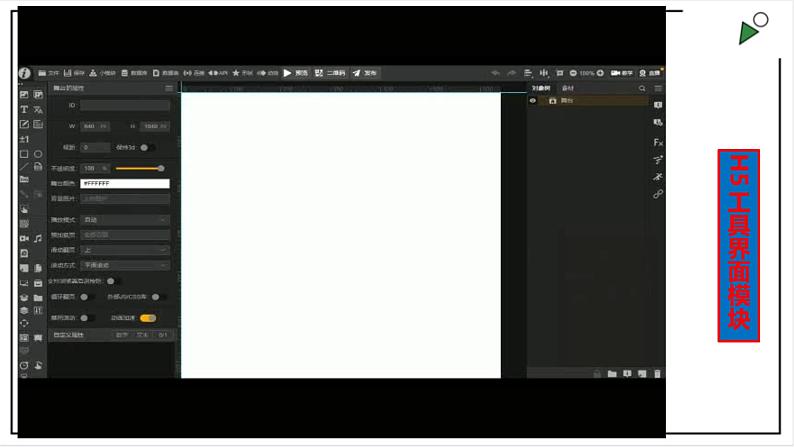Open the rendering mode dropdown
The width and height of the screenshot is (794, 447).
click(x=125, y=265)
